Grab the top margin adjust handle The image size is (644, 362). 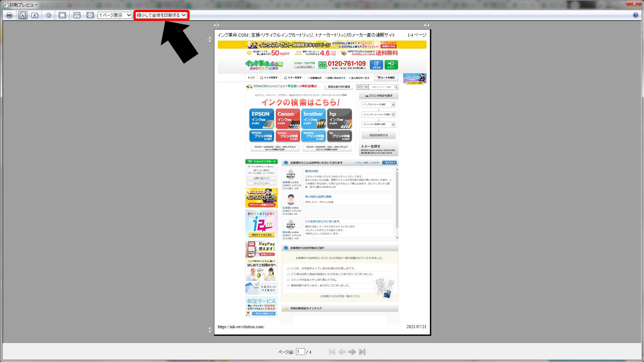tap(209, 39)
